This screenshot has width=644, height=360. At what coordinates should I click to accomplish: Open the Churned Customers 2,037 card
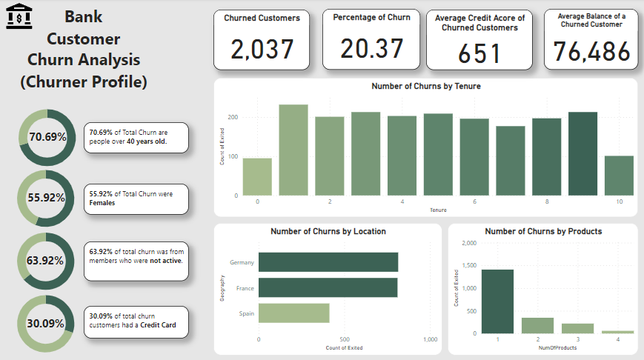pos(262,41)
